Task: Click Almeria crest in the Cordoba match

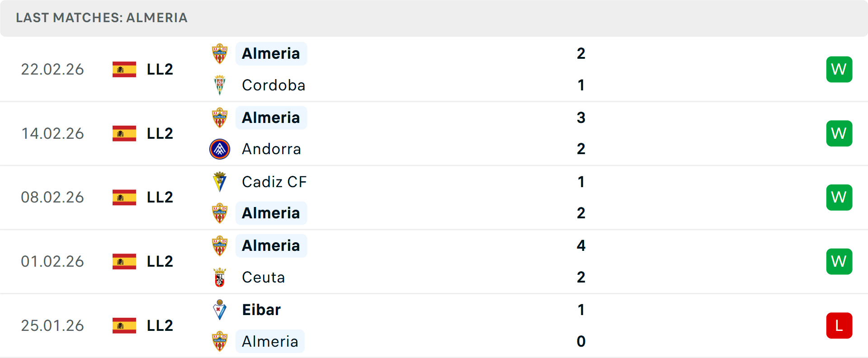Action: pyautogui.click(x=220, y=54)
